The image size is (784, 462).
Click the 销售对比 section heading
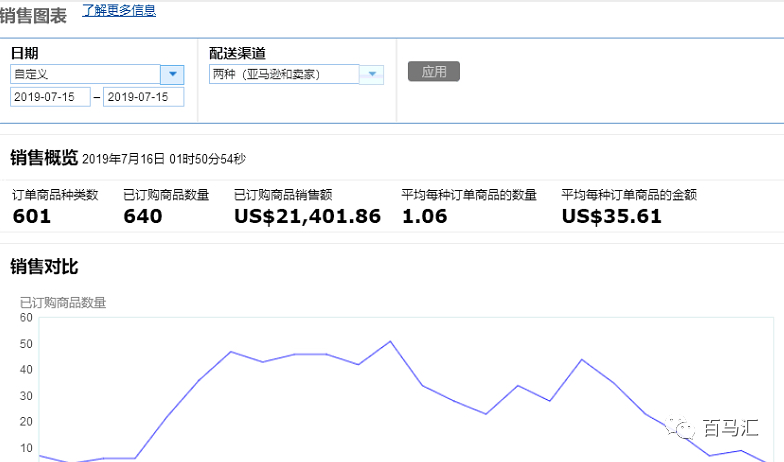point(44,267)
